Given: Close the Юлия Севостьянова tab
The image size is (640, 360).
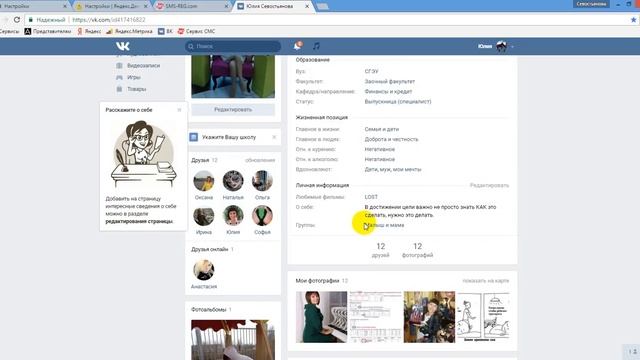Looking at the screenshot, I should click(x=307, y=6).
